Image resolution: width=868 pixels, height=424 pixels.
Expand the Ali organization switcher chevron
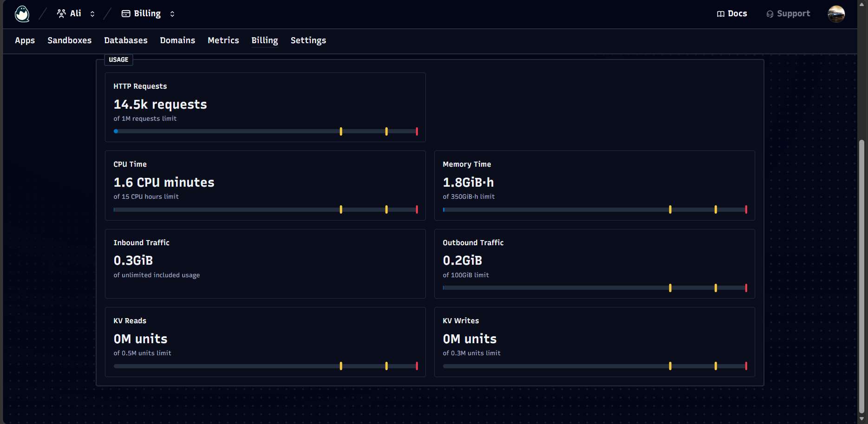coord(92,14)
